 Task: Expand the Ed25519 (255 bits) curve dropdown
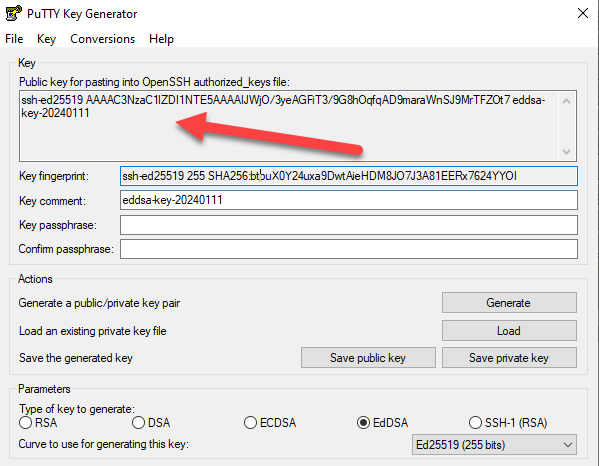pos(494,445)
